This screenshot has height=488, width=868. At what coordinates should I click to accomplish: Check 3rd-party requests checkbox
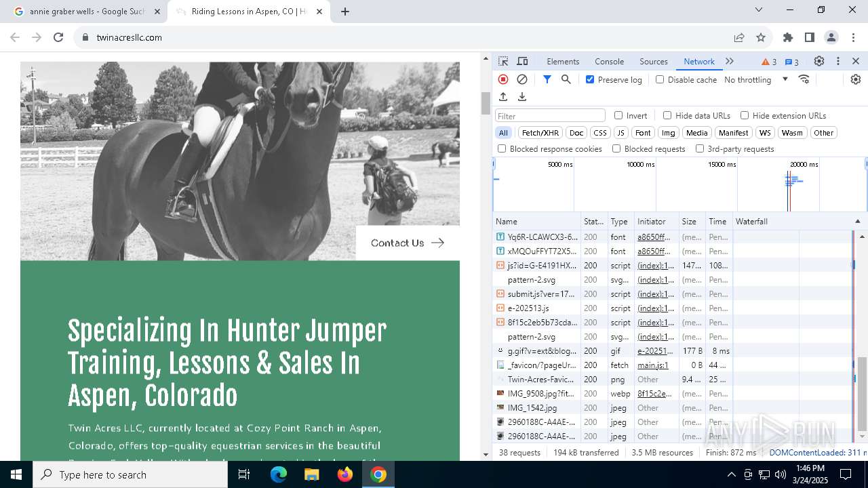pos(700,148)
